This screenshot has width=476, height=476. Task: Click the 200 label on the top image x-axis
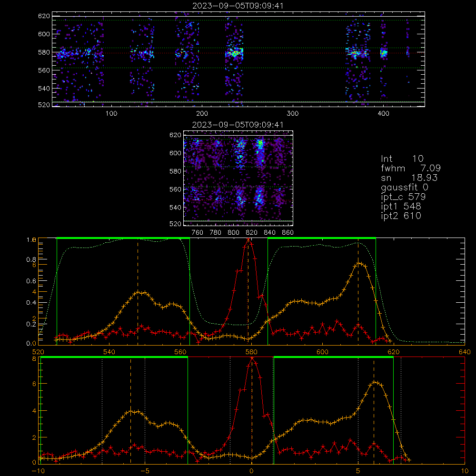click(x=202, y=114)
